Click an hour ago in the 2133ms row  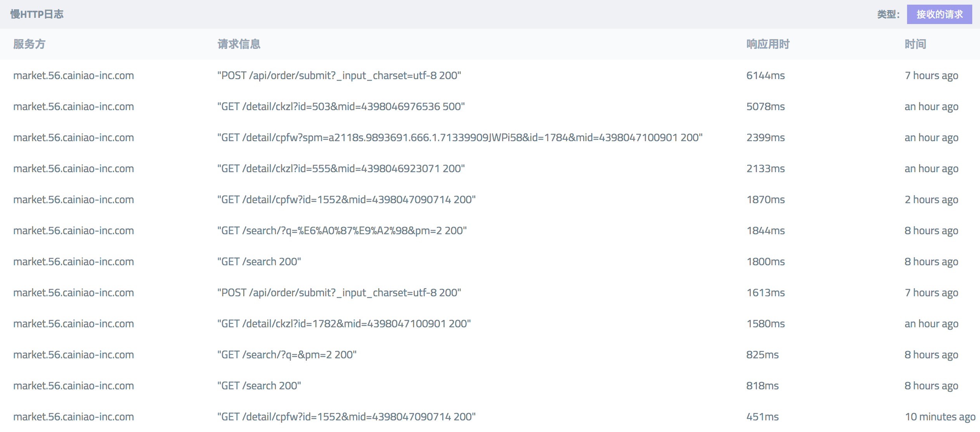click(x=932, y=169)
